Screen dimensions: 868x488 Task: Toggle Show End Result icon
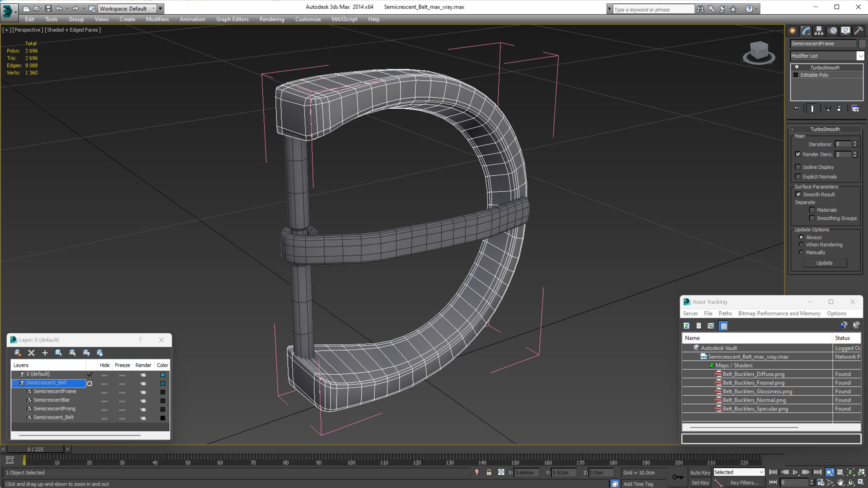812,109
